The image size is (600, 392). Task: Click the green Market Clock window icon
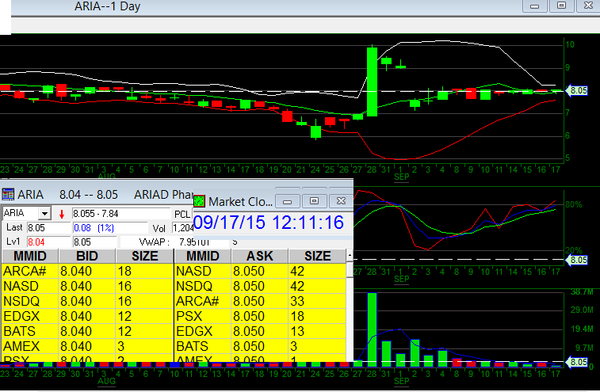tap(199, 201)
